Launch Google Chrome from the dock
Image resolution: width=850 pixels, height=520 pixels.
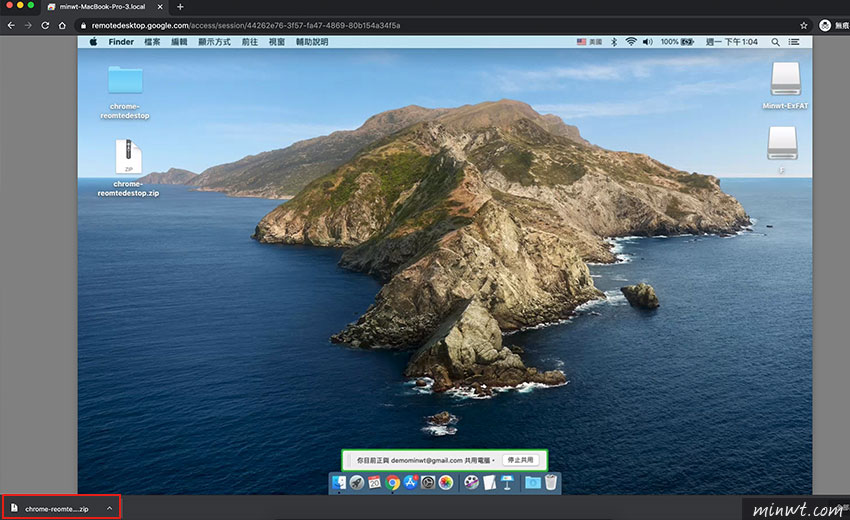tap(392, 482)
